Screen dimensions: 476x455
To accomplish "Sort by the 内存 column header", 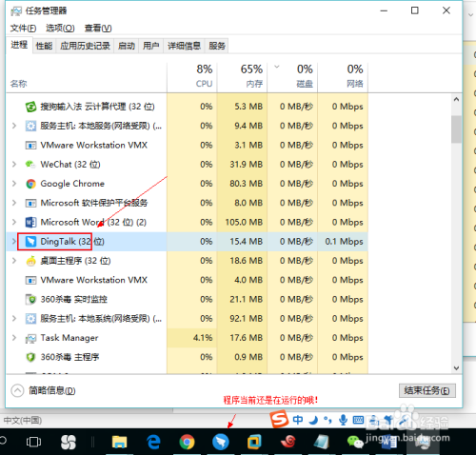I will [242, 76].
